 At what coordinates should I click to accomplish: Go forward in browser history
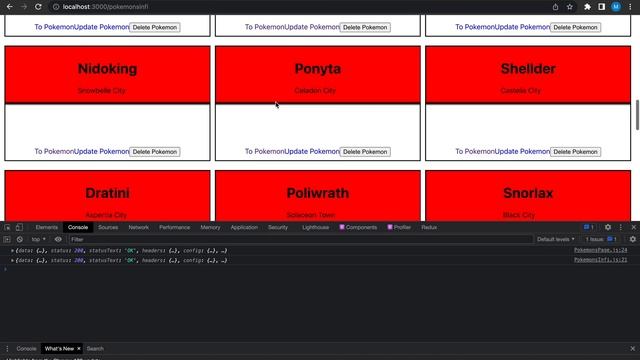[24, 7]
